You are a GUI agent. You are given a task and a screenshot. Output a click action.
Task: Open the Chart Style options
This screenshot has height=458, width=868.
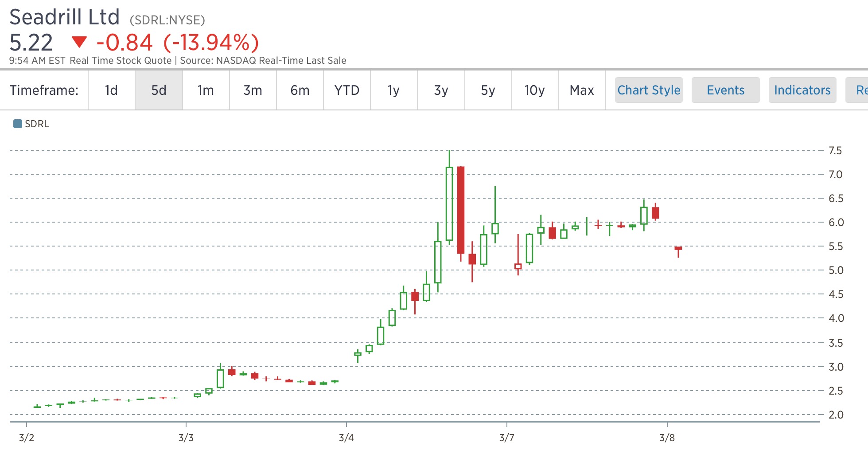click(x=649, y=90)
